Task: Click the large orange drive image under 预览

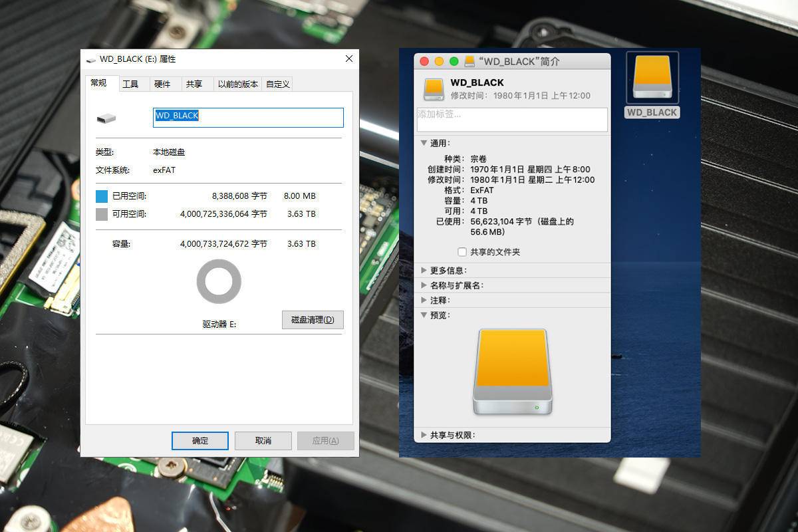Action: 512,370
